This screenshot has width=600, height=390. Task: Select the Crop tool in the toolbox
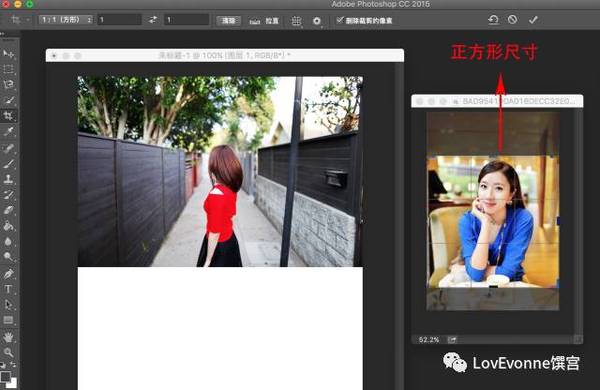pyautogui.click(x=8, y=116)
